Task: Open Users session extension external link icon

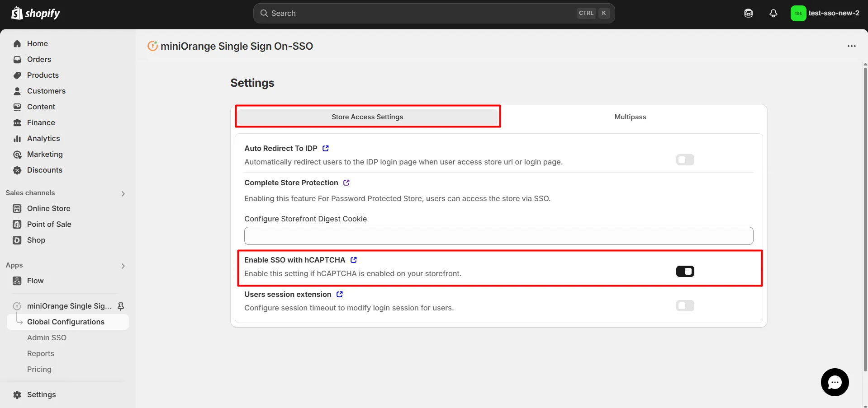Action: 340,294
